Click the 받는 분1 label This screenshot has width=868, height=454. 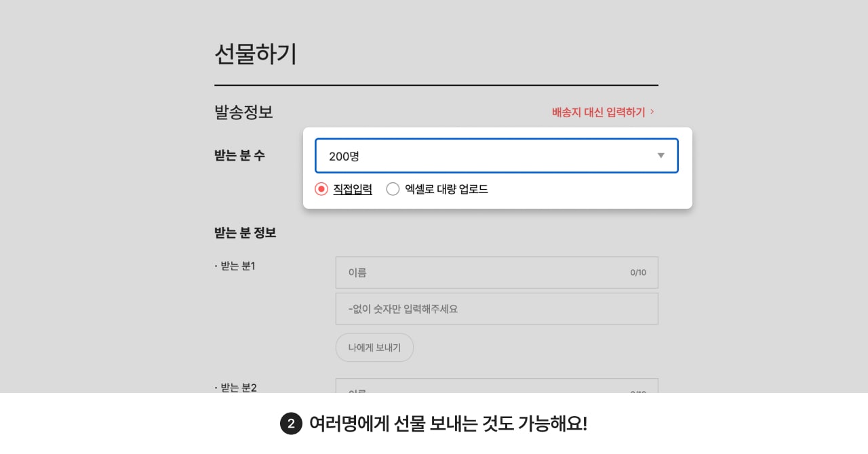coord(235,266)
